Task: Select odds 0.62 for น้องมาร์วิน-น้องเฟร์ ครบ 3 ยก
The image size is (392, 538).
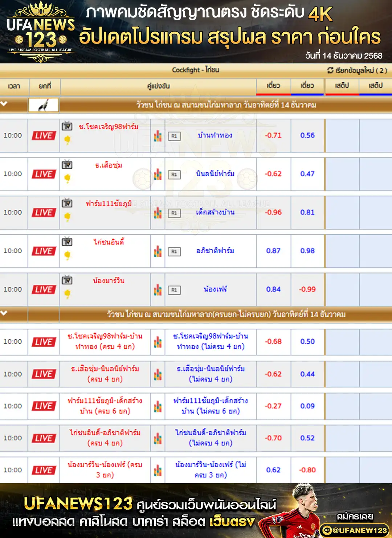Action: coord(273,470)
